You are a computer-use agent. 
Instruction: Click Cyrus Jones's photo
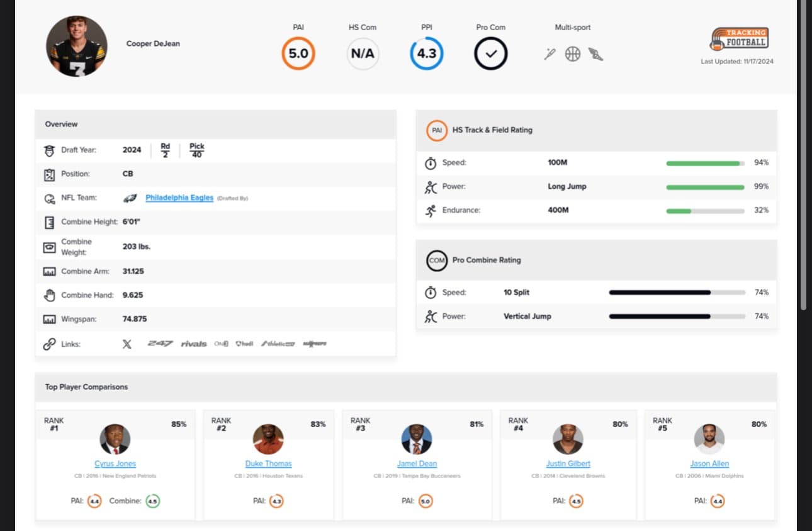(115, 439)
